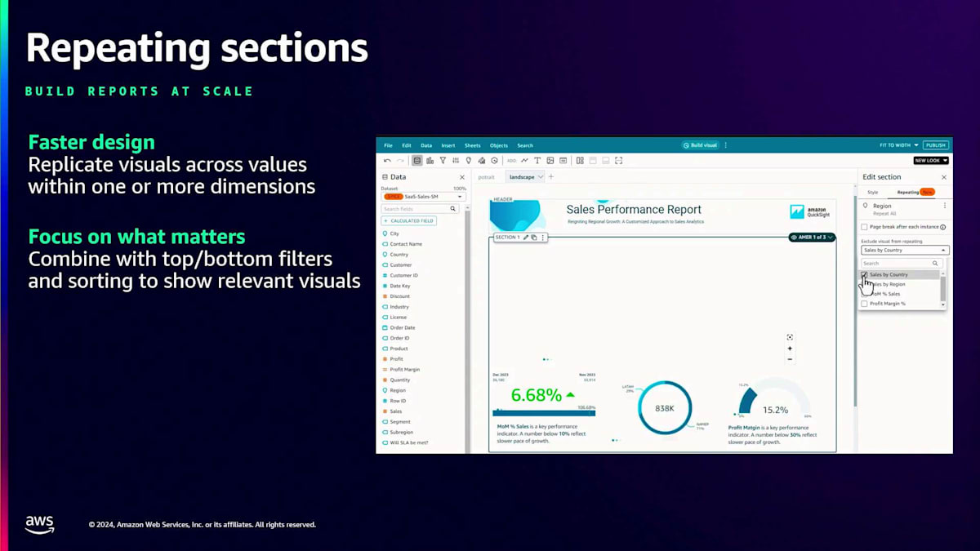Image resolution: width=980 pixels, height=551 pixels.
Task: Open Settings clock-like icon in toolbar
Action: tap(494, 161)
